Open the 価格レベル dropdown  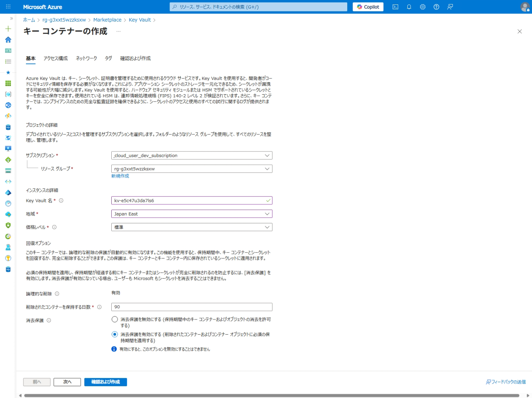[x=191, y=227]
